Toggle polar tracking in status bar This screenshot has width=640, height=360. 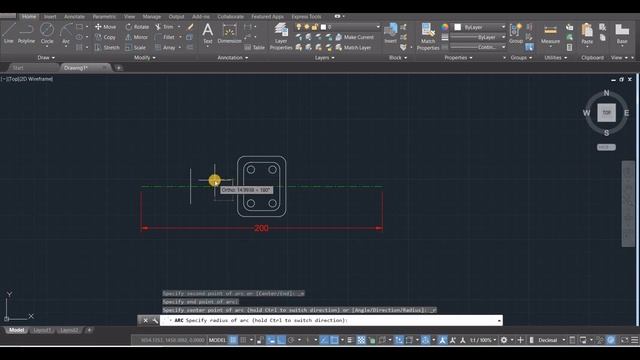coord(291,340)
